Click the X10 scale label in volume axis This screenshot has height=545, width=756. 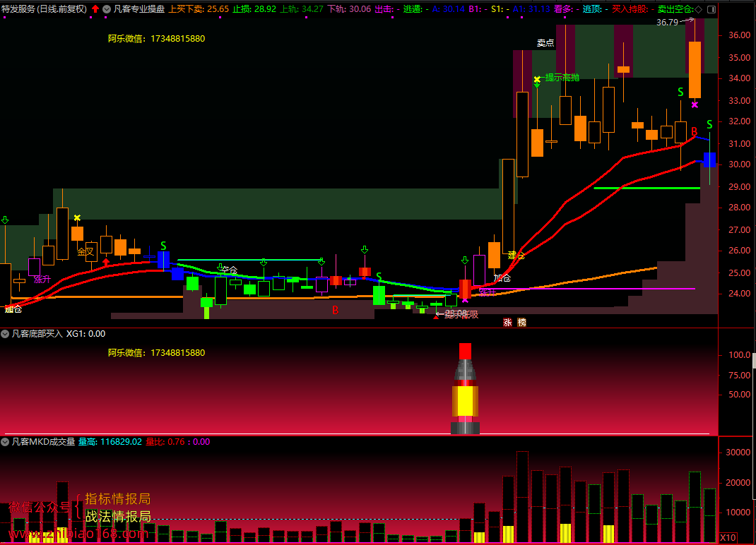tap(728, 538)
